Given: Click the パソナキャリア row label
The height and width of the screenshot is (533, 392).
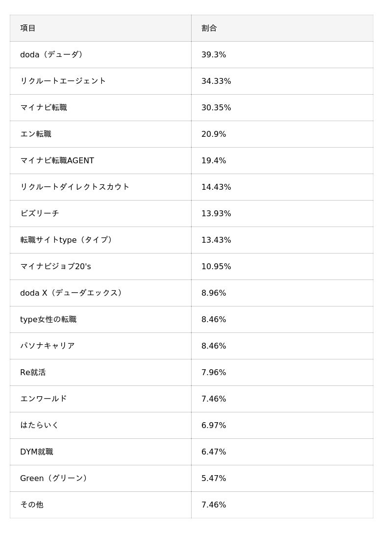Looking at the screenshot, I should pos(48,346).
